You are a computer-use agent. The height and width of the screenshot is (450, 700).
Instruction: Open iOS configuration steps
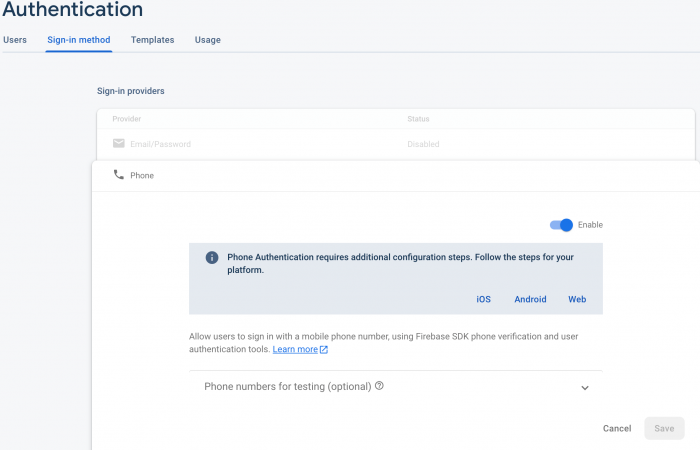click(483, 299)
